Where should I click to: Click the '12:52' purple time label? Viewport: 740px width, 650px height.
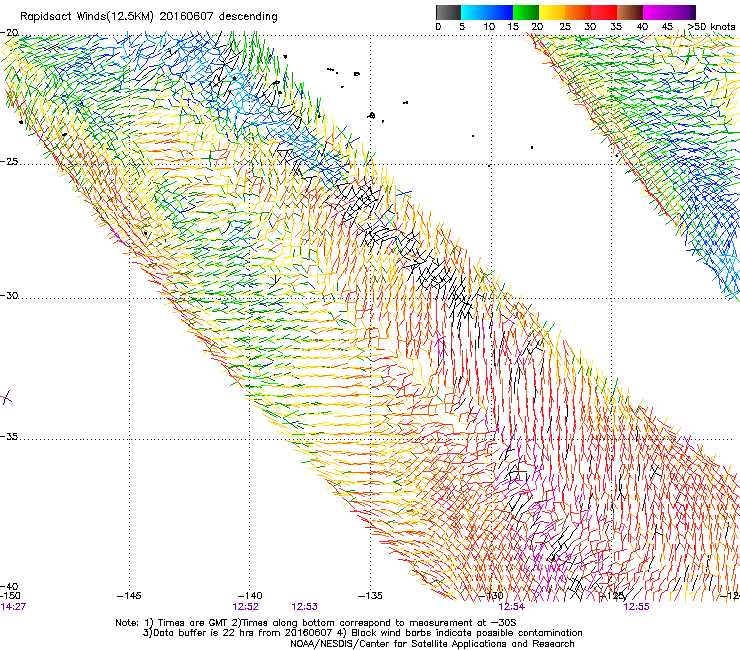point(245,607)
